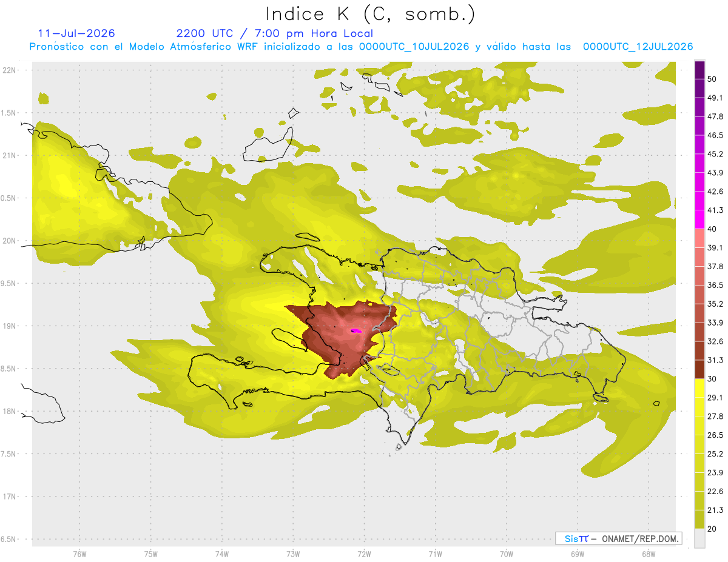Click the latitude axis label "19N"
Viewport: 728px width, 562px height.
tap(9, 326)
